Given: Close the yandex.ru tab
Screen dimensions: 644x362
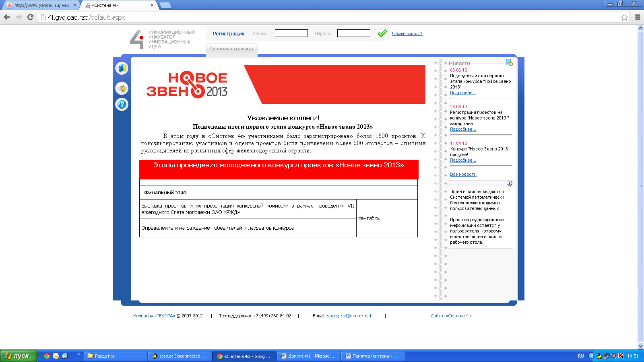Looking at the screenshot, I should pyautogui.click(x=75, y=5).
